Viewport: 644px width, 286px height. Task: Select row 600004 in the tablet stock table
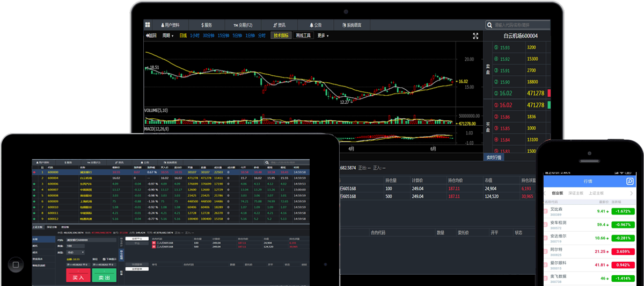[x=171, y=177]
